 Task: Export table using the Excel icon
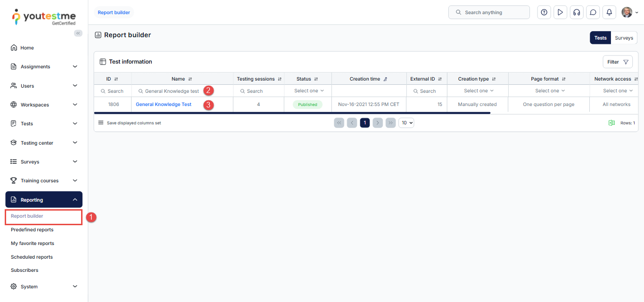tap(611, 123)
